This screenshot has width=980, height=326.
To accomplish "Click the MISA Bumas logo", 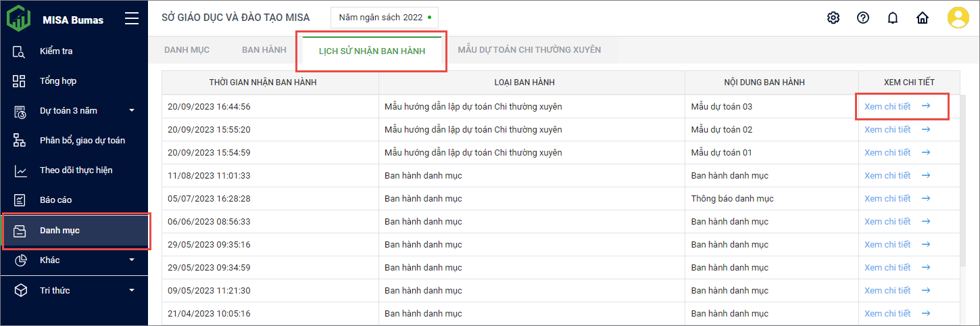I will (19, 19).
